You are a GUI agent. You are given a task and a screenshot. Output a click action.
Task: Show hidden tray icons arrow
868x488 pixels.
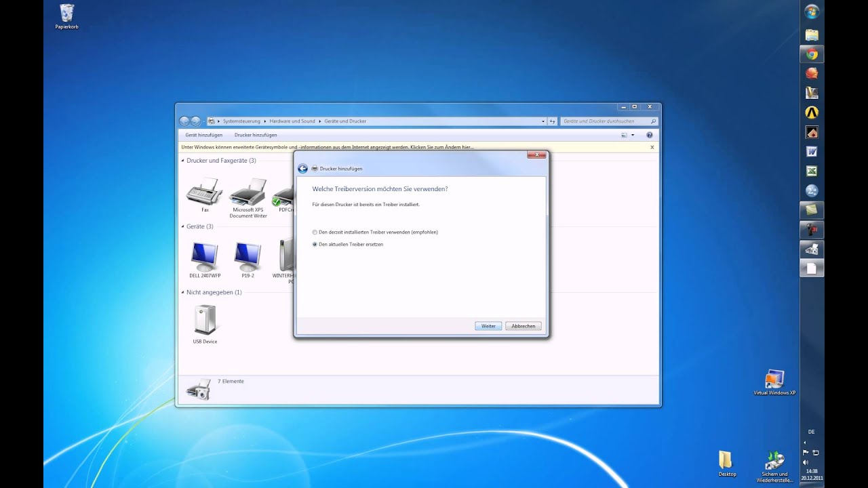click(x=806, y=441)
